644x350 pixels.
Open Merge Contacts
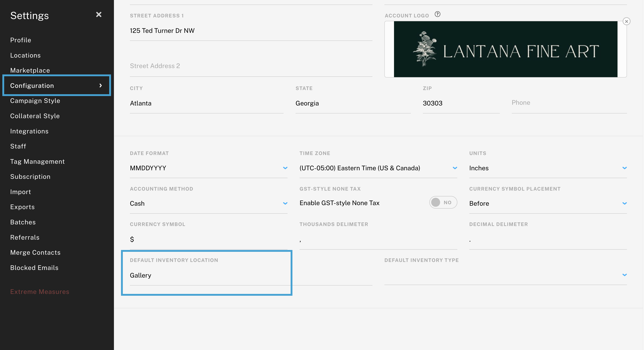pos(36,253)
